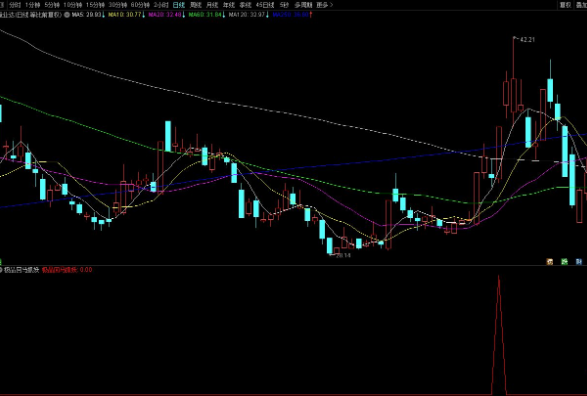The image size is (587, 396).
Task: Click the orange marker icon at chart bottom-right
Action: pyautogui.click(x=550, y=262)
